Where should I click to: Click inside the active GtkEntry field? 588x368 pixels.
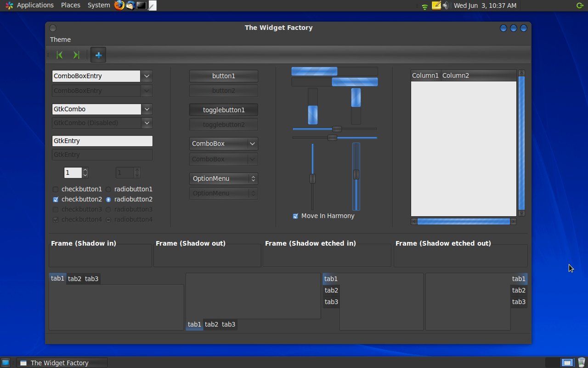(102, 141)
